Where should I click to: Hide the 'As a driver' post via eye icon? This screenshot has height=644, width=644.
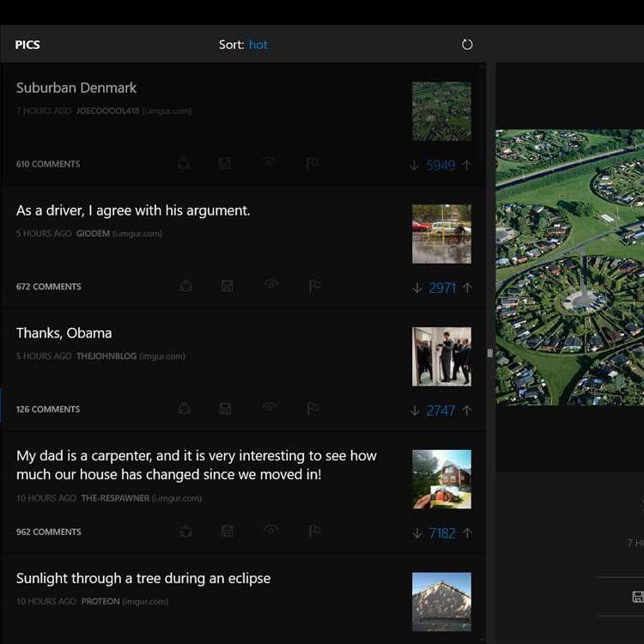[271, 285]
